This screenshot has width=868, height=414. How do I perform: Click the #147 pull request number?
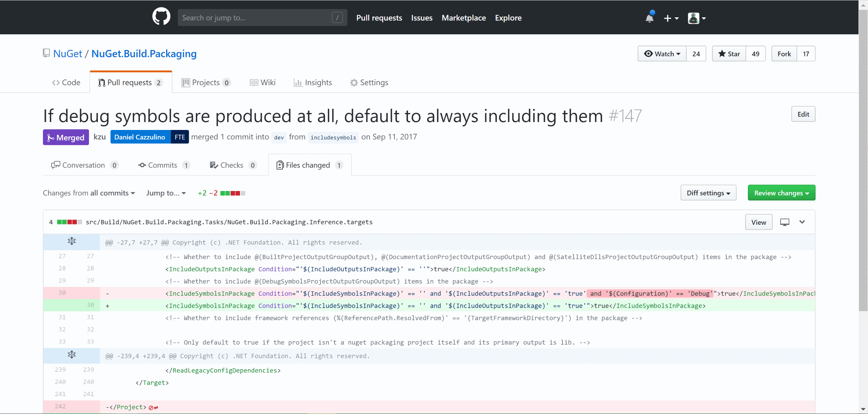(x=625, y=116)
